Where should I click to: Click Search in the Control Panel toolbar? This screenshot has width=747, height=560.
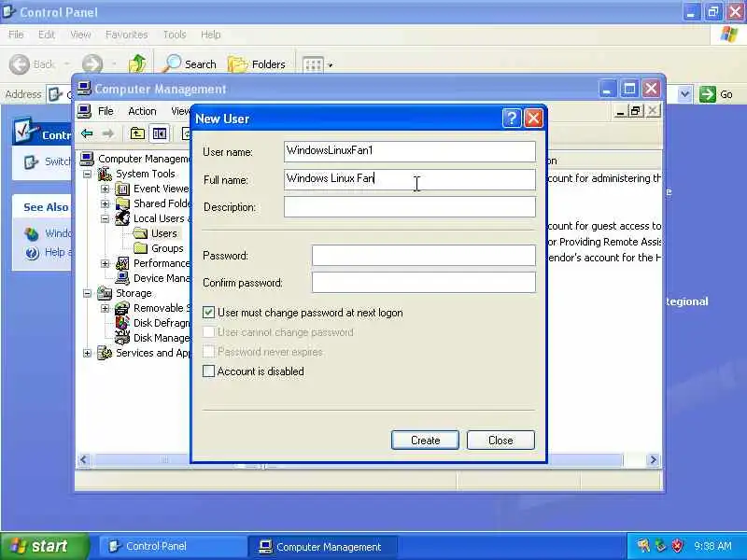click(x=190, y=63)
